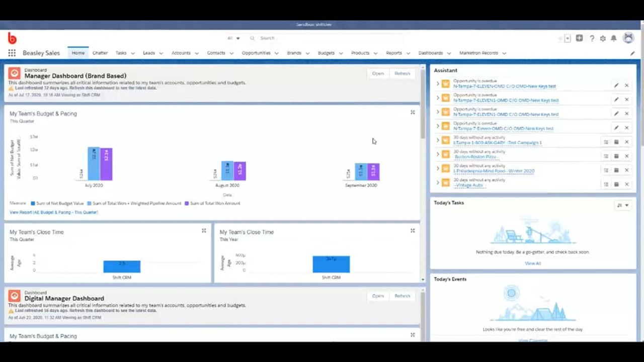
Task: Open the Dashboards tab
Action: [x=431, y=53]
